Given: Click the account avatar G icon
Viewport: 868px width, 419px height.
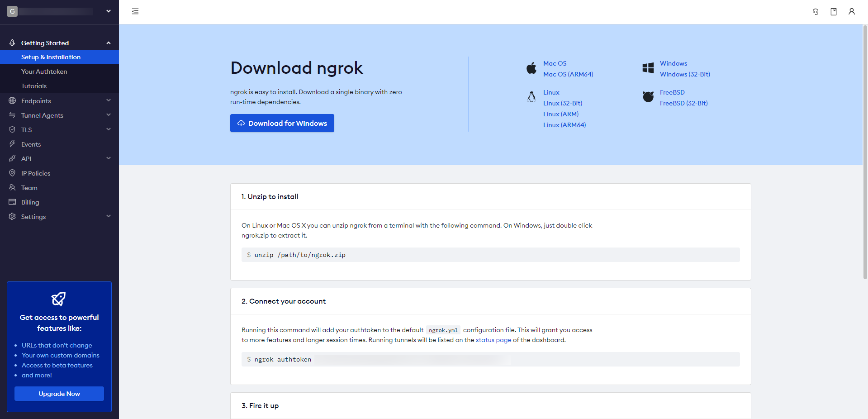Looking at the screenshot, I should coord(12,11).
